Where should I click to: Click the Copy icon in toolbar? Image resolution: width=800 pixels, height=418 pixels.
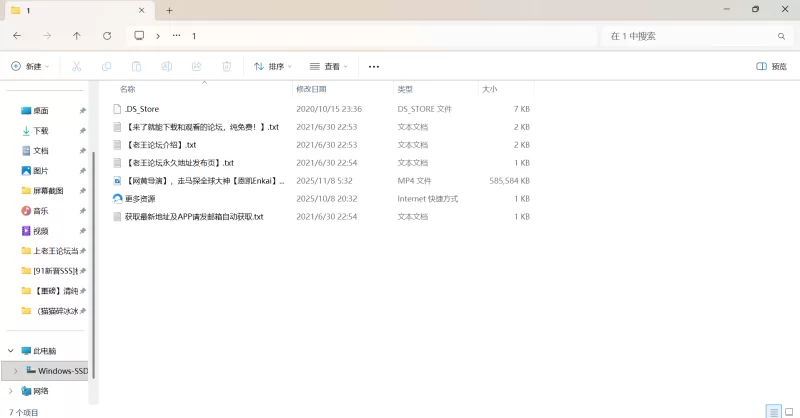(107, 66)
